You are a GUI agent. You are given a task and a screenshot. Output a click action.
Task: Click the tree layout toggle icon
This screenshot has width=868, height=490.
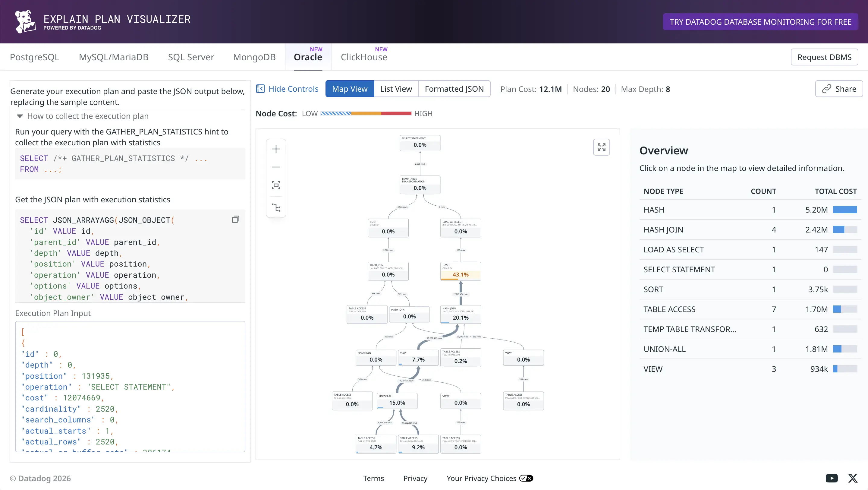click(276, 207)
